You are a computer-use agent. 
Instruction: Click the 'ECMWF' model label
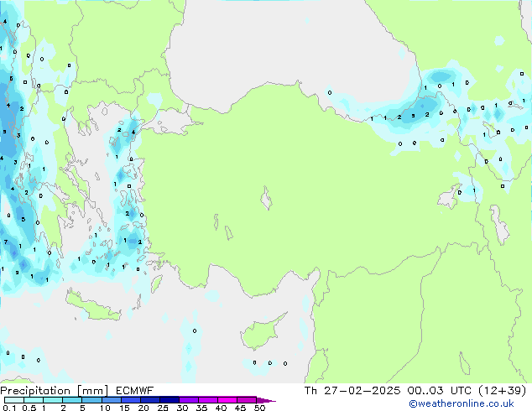pos(135,391)
